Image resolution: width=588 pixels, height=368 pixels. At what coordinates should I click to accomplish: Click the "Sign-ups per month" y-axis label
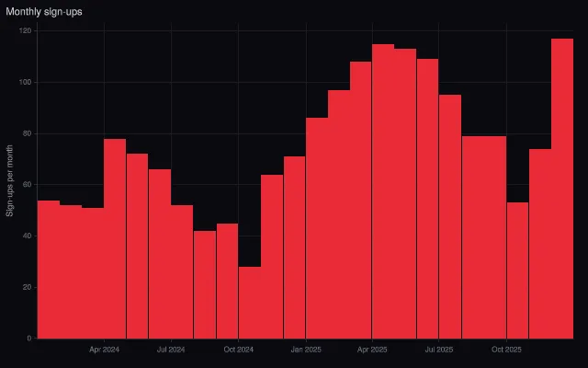(x=10, y=180)
